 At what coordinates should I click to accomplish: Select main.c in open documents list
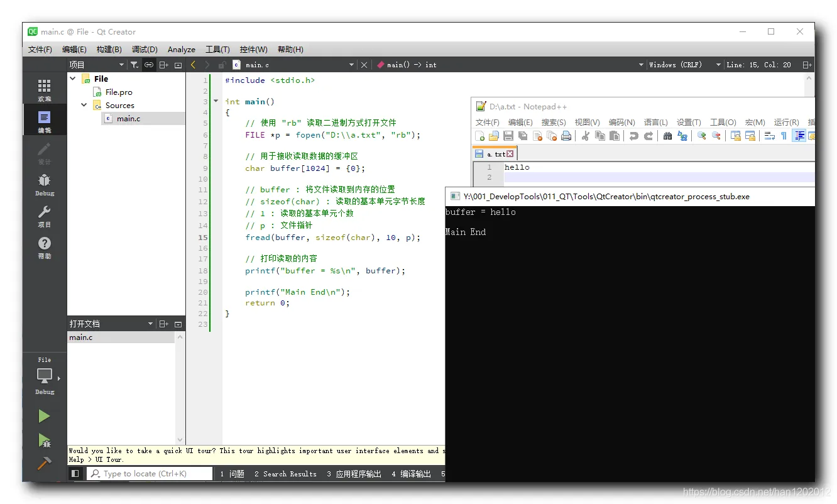pos(121,337)
